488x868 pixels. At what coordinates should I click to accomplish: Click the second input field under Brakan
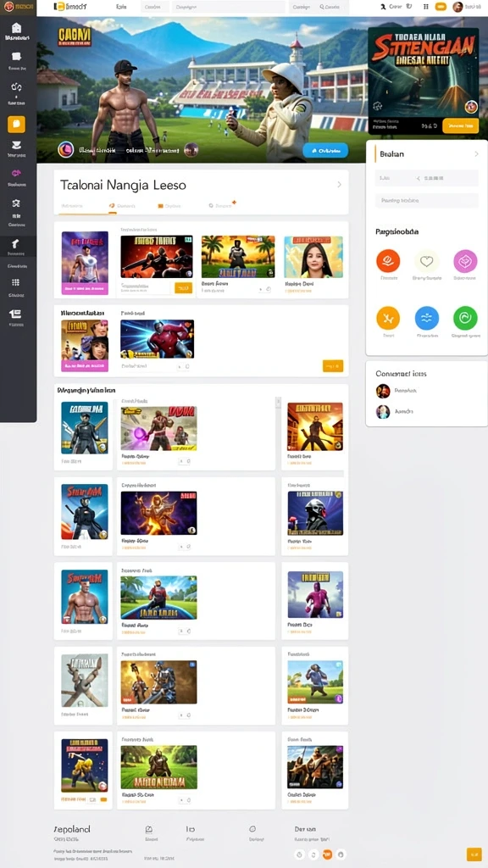(x=427, y=200)
